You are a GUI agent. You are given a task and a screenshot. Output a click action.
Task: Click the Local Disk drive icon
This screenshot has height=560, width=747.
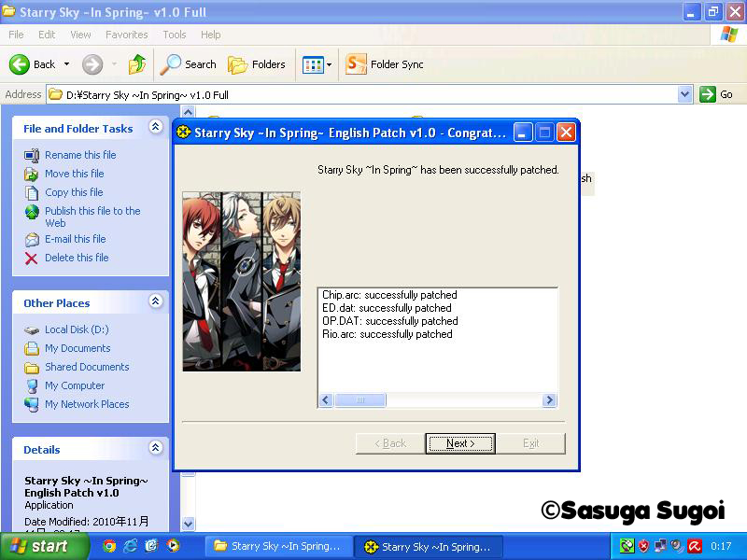click(x=32, y=330)
